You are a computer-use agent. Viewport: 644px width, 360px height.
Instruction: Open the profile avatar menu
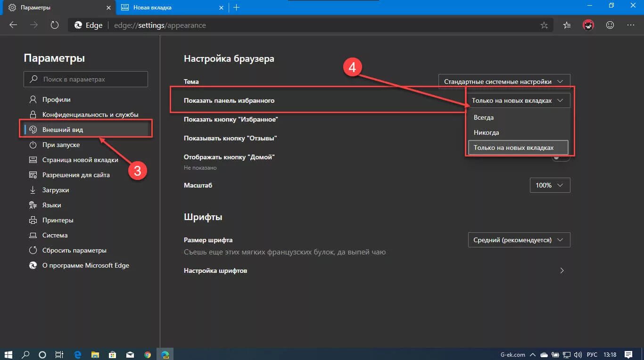pyautogui.click(x=588, y=25)
